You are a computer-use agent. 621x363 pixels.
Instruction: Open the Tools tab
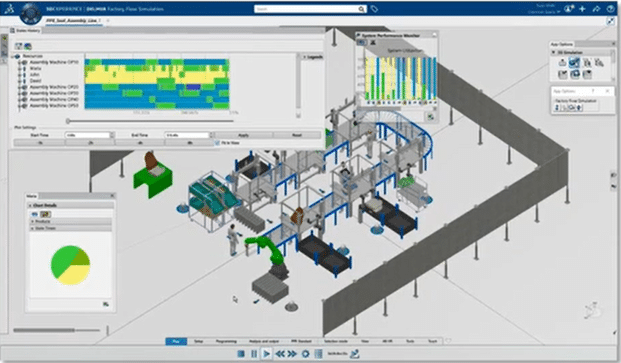[x=410, y=341]
